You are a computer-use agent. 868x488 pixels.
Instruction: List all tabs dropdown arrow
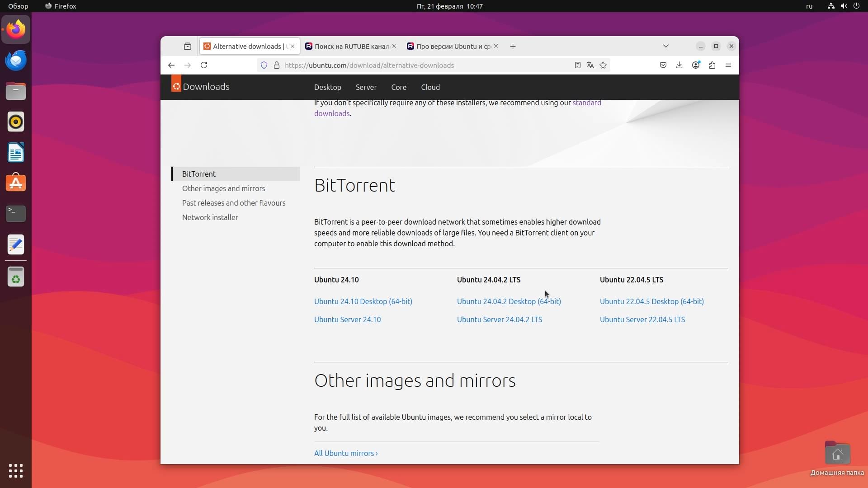[666, 46]
